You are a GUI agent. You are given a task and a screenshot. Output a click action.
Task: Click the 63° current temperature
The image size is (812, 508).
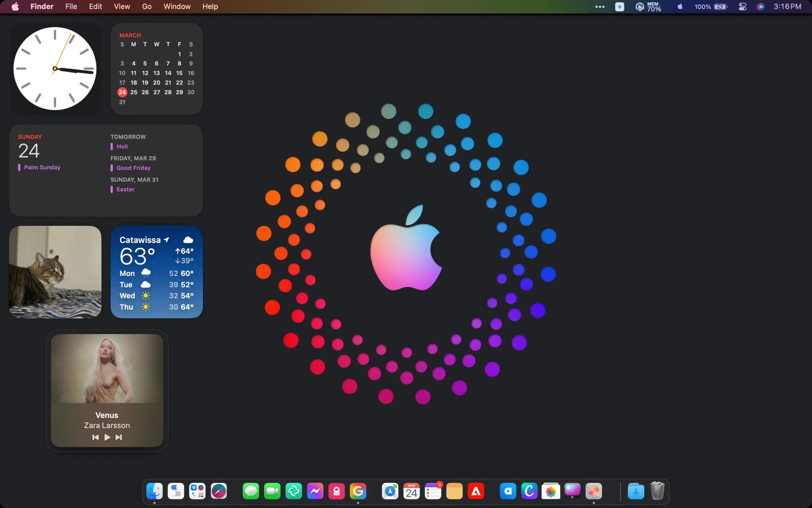coord(137,256)
